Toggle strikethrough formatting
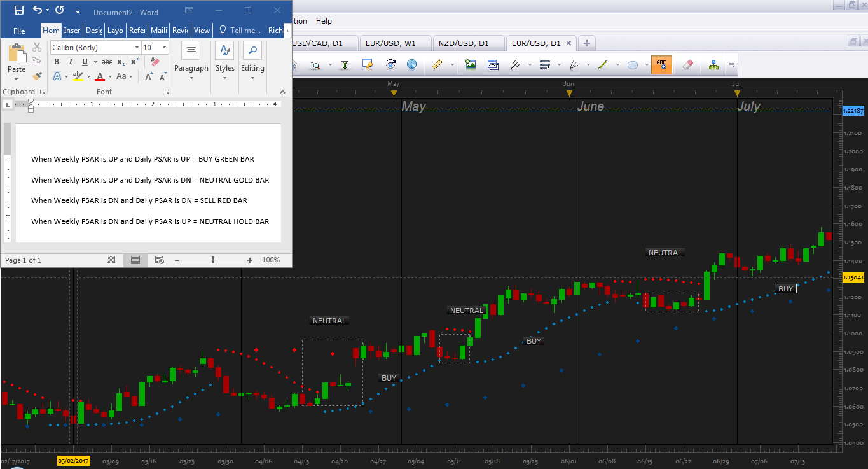Viewport: 868px width, 469px height. tap(107, 62)
